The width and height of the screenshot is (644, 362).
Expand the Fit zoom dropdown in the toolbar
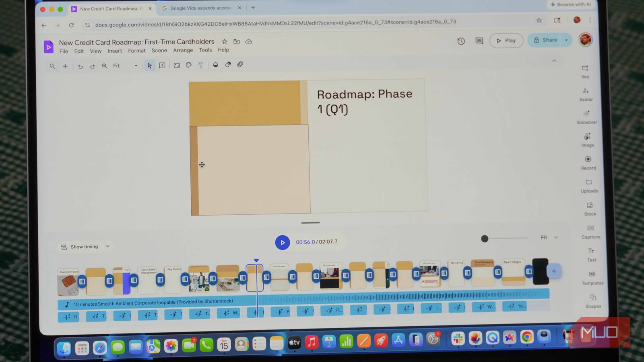click(136, 66)
